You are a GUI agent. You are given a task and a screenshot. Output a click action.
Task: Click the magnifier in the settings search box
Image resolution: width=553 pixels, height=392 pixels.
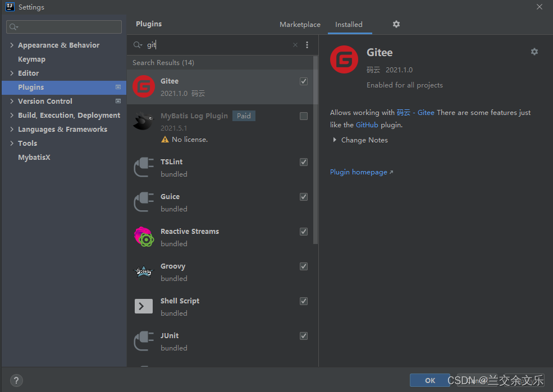click(13, 27)
